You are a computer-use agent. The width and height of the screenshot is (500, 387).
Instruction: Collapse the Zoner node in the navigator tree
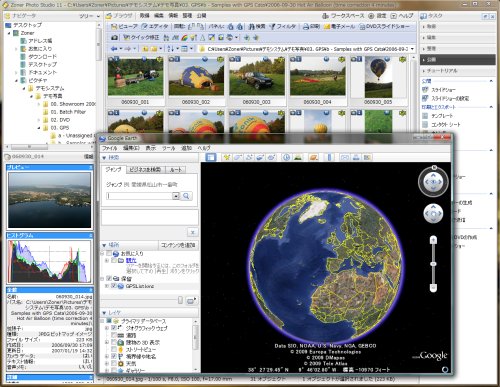(x=9, y=33)
